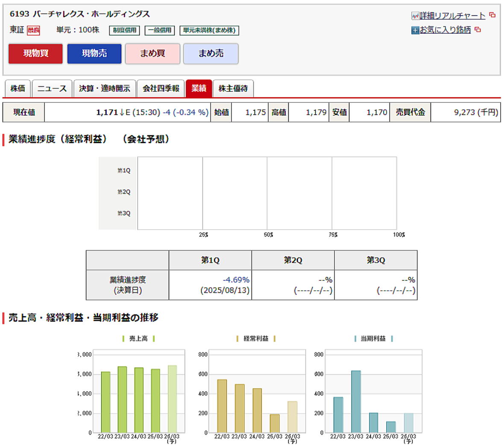Click the 経常利益 chart legend label

click(256, 339)
